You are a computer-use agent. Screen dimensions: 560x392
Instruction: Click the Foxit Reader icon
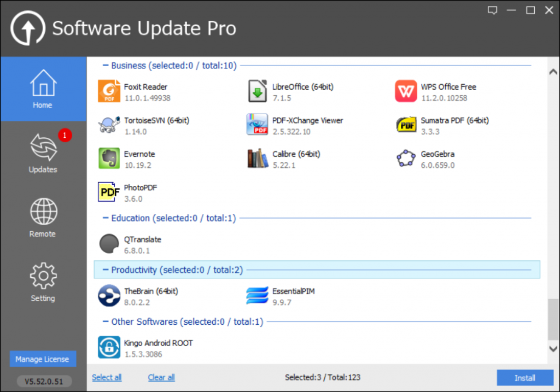click(x=109, y=91)
